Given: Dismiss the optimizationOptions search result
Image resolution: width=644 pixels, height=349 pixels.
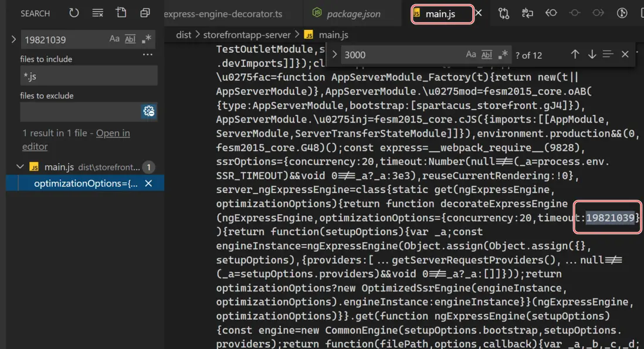Looking at the screenshot, I should click(148, 184).
